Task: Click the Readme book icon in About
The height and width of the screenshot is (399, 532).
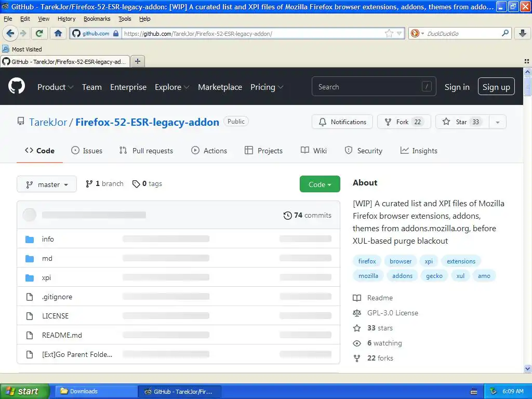Action: [357, 298]
